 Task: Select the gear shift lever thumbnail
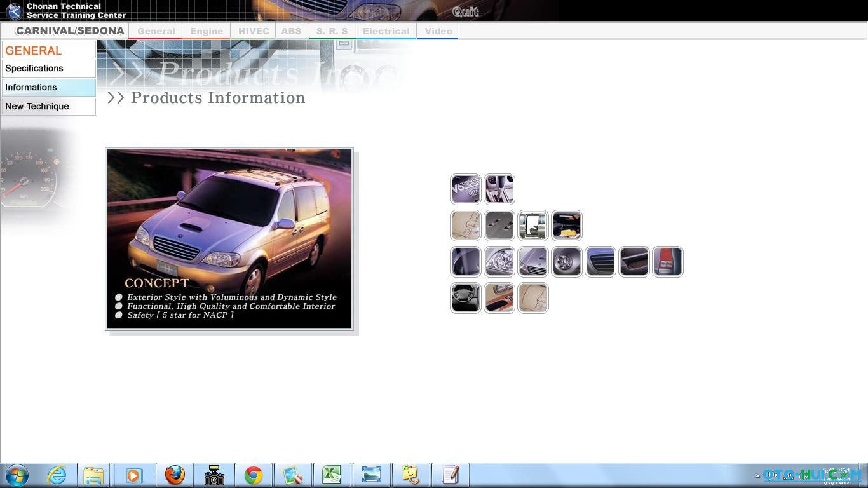point(499,189)
